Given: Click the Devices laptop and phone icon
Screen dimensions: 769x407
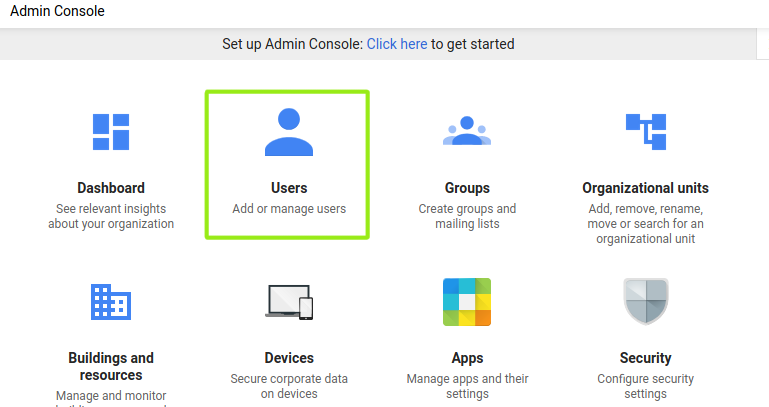Looking at the screenshot, I should [289, 301].
